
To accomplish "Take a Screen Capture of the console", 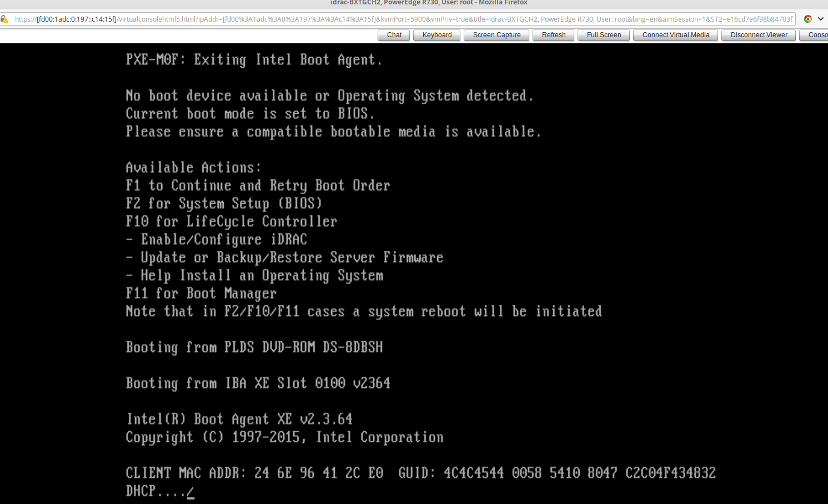I will point(496,35).
